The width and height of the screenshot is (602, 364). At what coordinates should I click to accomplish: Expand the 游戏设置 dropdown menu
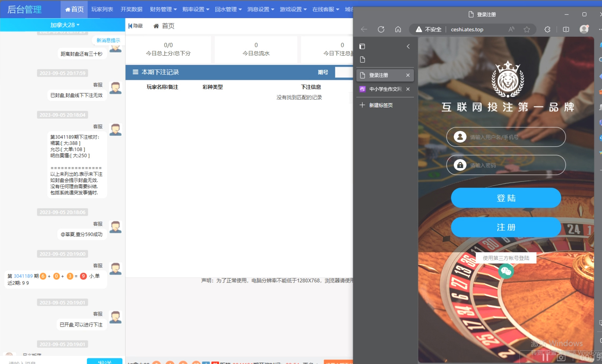(x=293, y=9)
